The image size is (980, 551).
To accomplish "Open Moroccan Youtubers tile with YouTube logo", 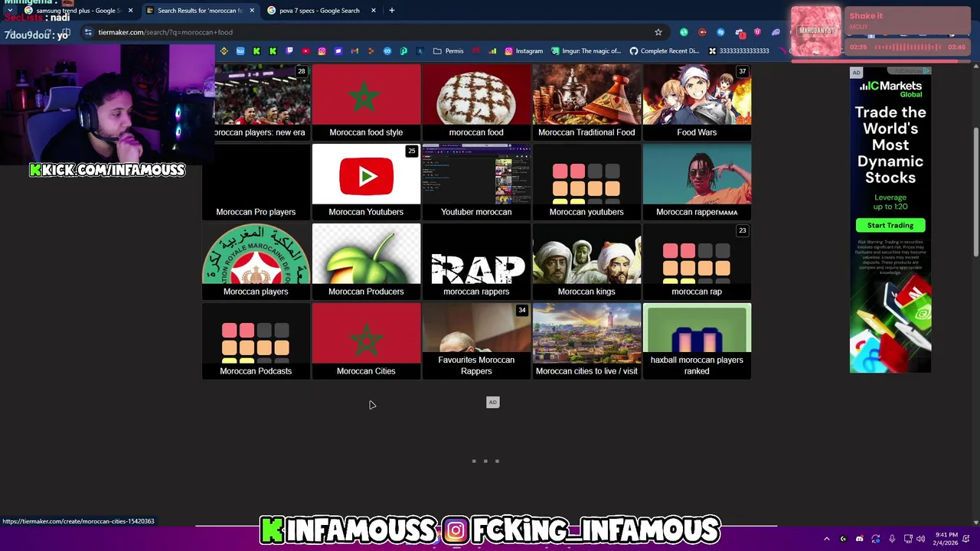I will (x=366, y=181).
